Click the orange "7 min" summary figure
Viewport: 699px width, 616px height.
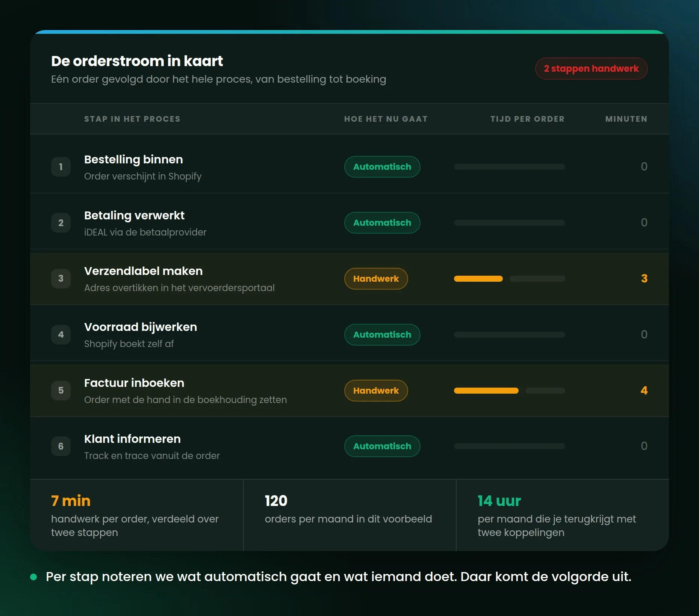[71, 501]
